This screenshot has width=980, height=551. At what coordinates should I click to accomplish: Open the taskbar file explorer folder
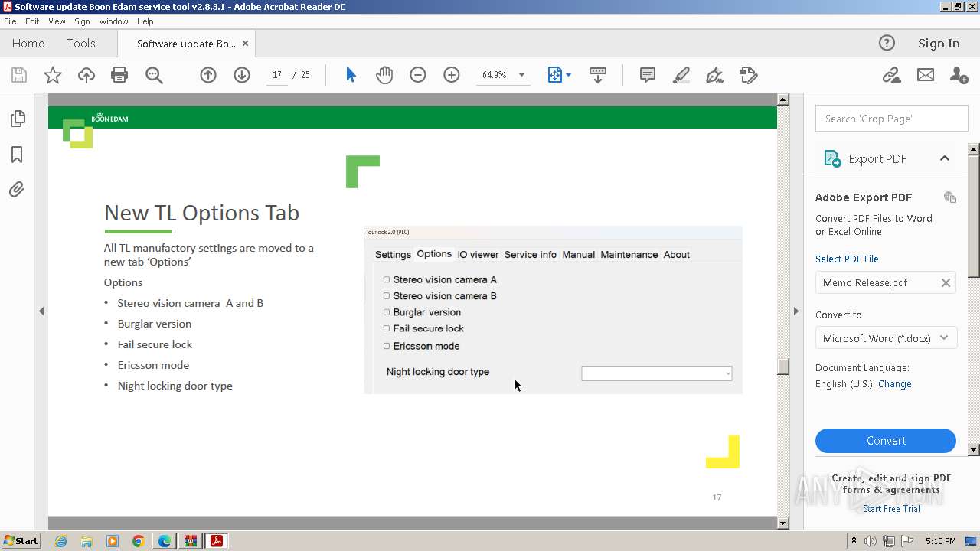87,541
